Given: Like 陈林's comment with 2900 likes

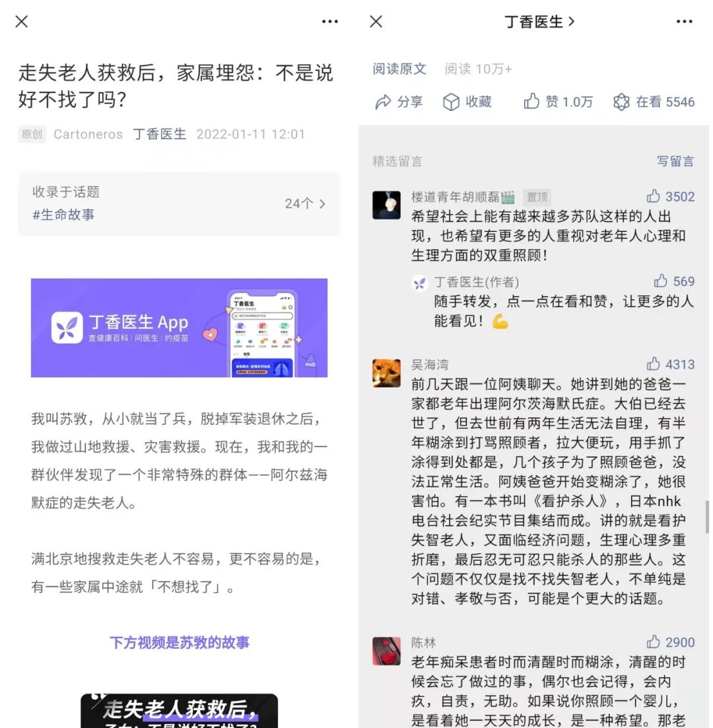Looking at the screenshot, I should [x=654, y=641].
